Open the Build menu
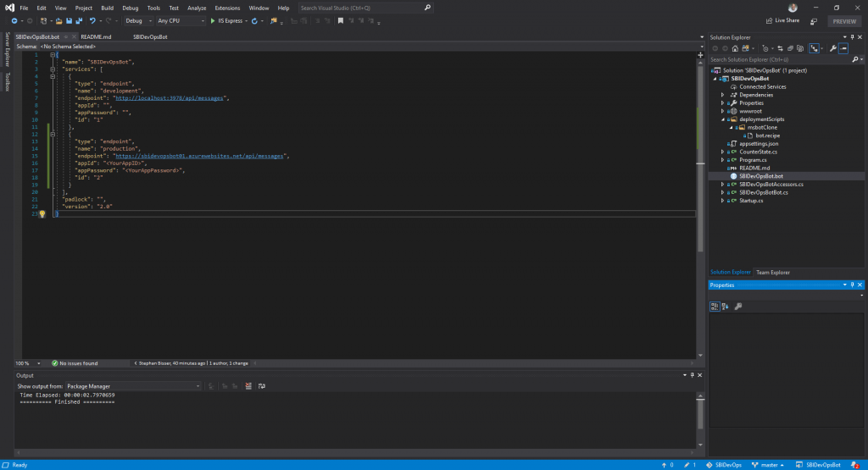 (107, 8)
